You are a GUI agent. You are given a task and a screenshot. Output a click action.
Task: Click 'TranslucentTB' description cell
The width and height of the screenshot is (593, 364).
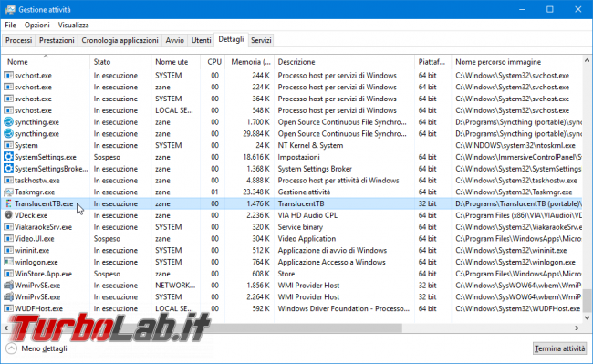coord(301,203)
